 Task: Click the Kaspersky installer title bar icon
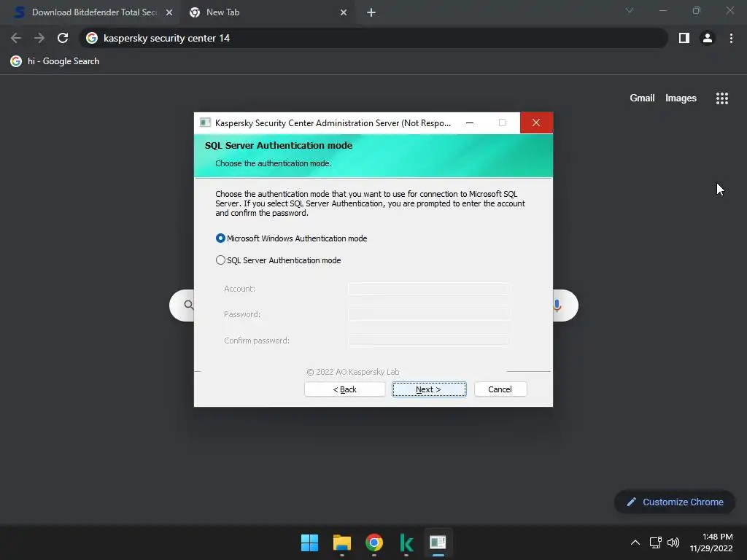click(205, 122)
